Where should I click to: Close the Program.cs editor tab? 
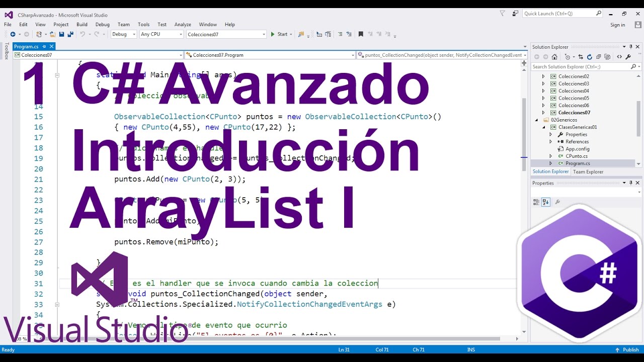[x=51, y=46]
